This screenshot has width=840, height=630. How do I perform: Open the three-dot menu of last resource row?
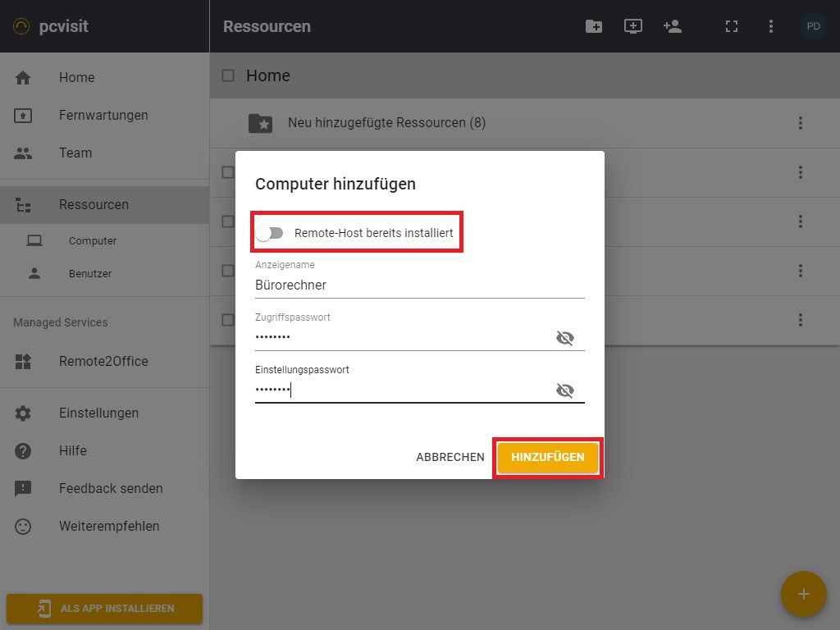pyautogui.click(x=800, y=320)
